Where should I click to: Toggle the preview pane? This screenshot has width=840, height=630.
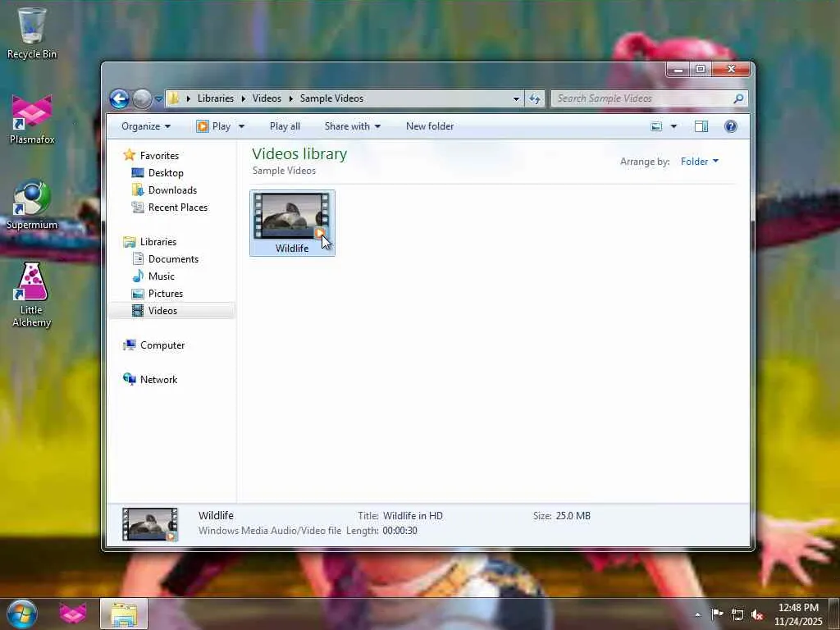701,126
